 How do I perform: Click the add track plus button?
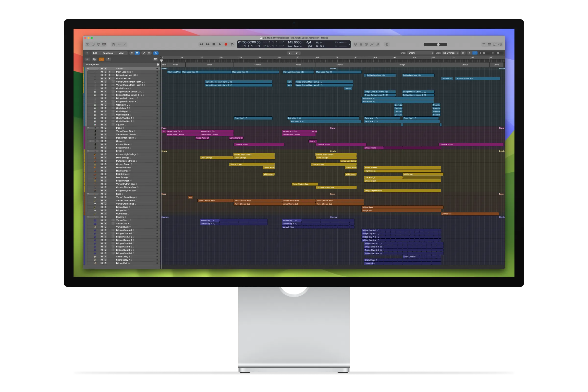point(87,59)
